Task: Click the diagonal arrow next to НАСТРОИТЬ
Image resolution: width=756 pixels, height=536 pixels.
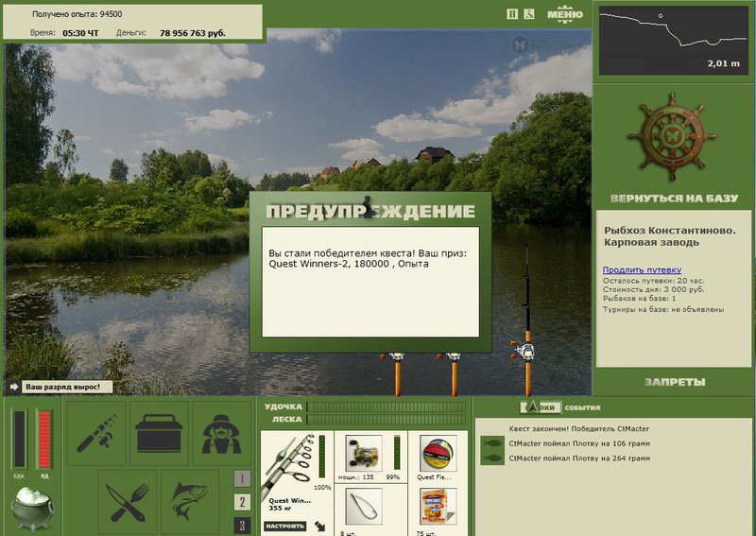Action: click(319, 526)
